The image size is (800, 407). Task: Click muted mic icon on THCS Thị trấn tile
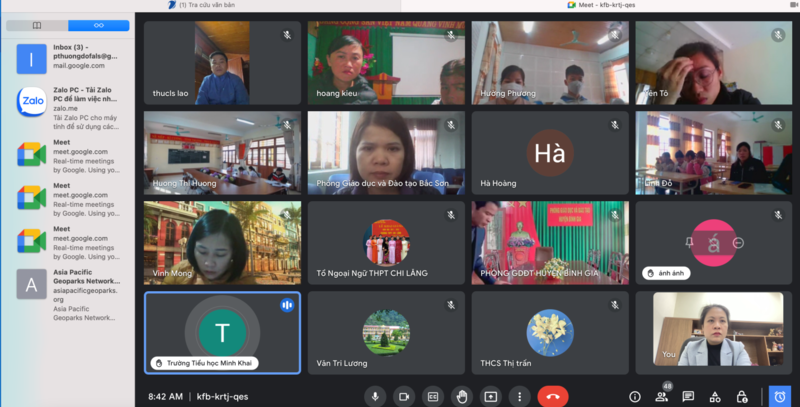click(x=615, y=305)
